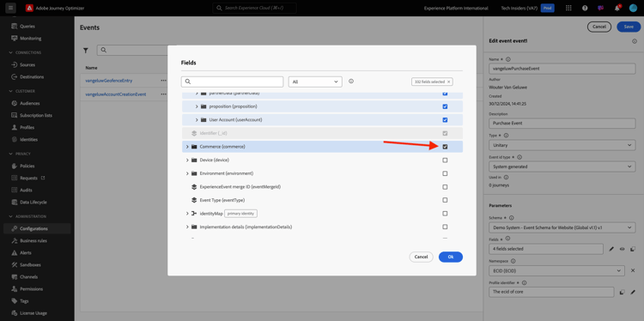
Task: Click the Commerce folder icon
Action: pyautogui.click(x=194, y=147)
